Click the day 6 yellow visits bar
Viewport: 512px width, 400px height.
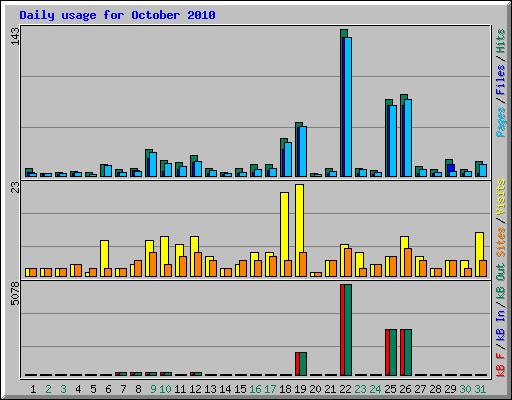click(x=104, y=258)
